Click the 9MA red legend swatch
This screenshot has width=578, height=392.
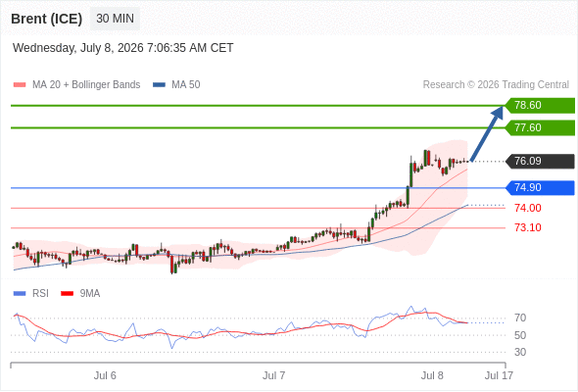pos(67,294)
